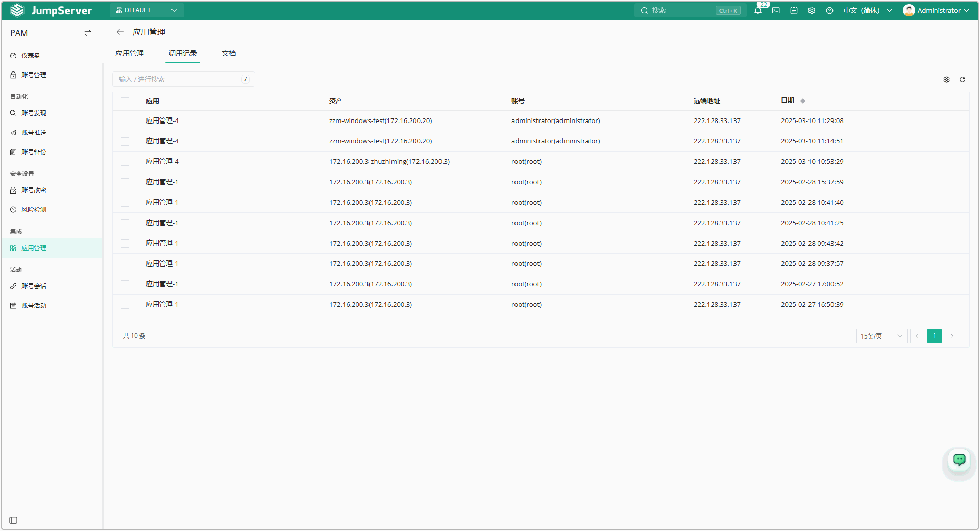The image size is (980, 531).
Task: Expand the DEFAULT organization dropdown
Action: click(x=146, y=10)
